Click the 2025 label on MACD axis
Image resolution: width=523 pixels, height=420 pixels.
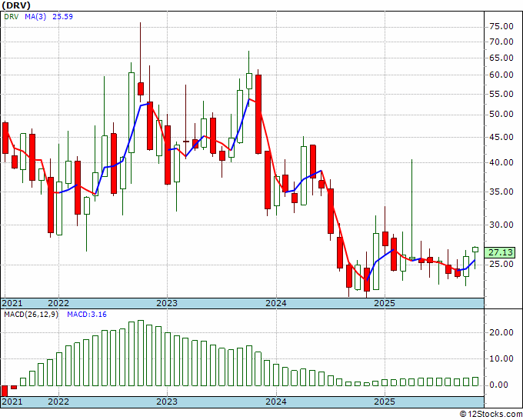(385, 402)
